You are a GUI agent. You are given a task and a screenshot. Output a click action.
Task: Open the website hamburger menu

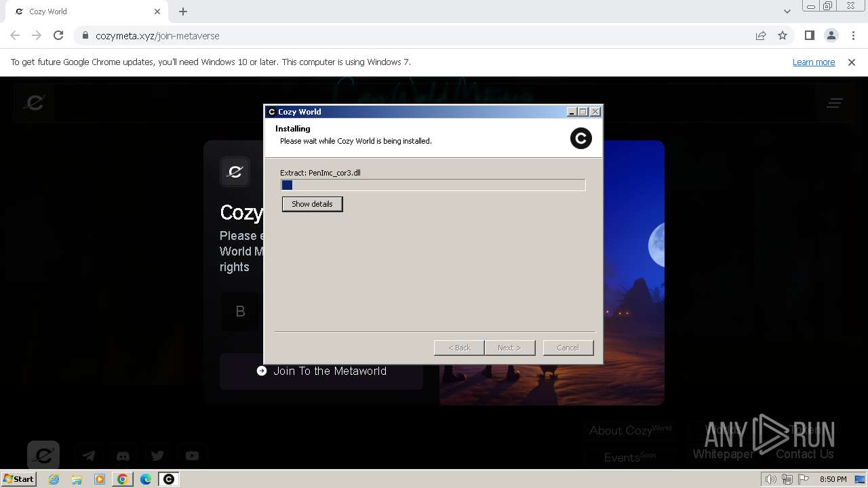(x=835, y=103)
